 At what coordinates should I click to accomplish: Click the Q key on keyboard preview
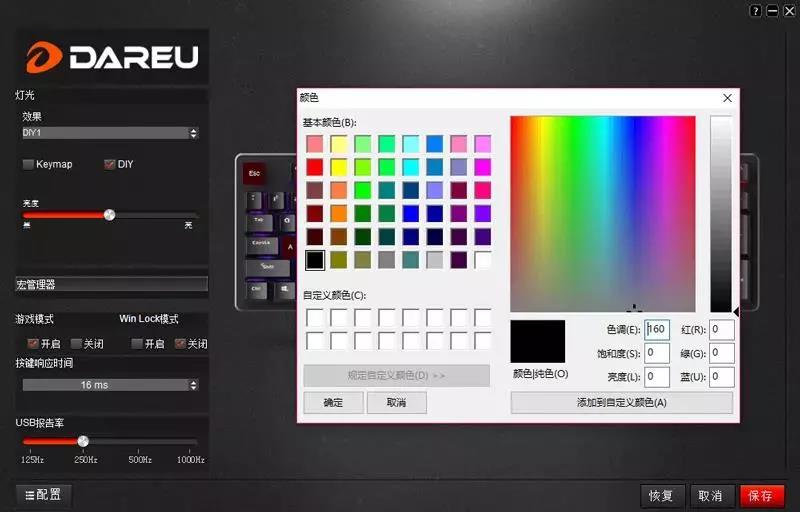[x=287, y=221]
